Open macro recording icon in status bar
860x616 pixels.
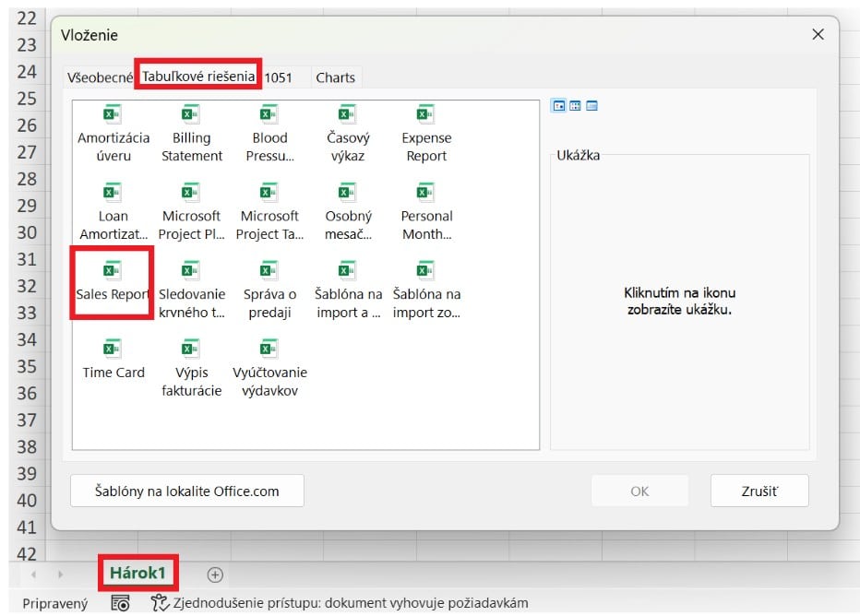click(120, 603)
